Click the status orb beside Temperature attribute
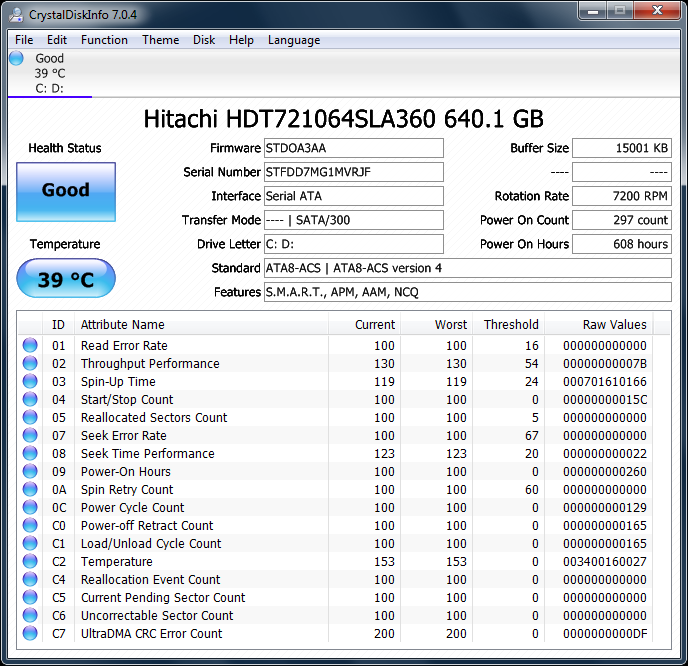 tap(30, 562)
